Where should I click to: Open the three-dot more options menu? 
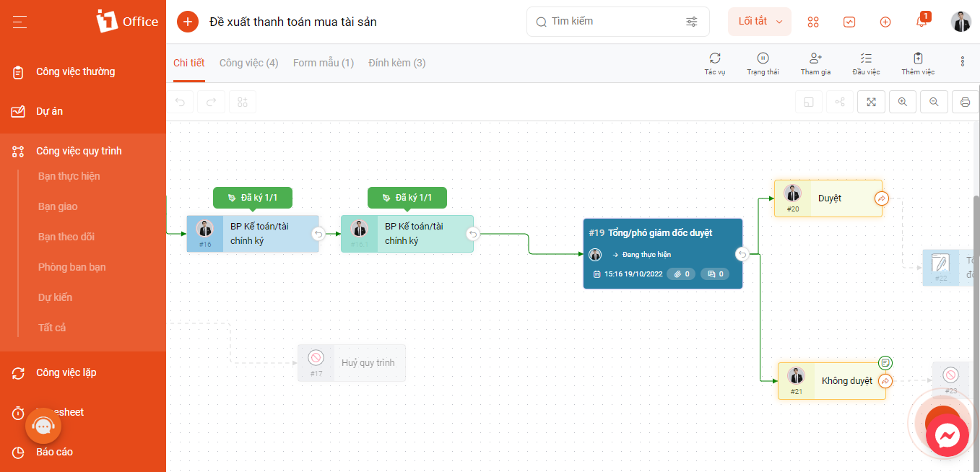click(x=963, y=62)
